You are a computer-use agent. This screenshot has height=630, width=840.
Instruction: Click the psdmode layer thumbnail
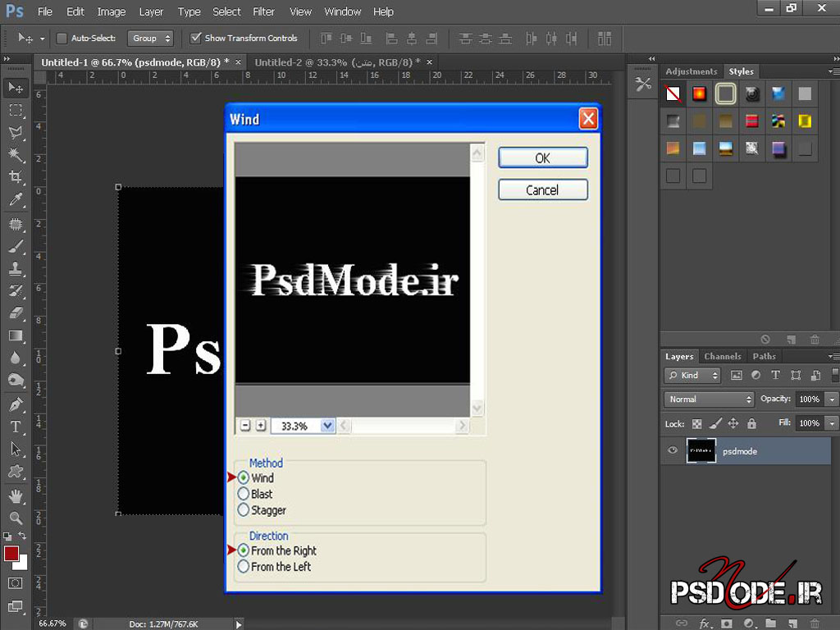701,450
